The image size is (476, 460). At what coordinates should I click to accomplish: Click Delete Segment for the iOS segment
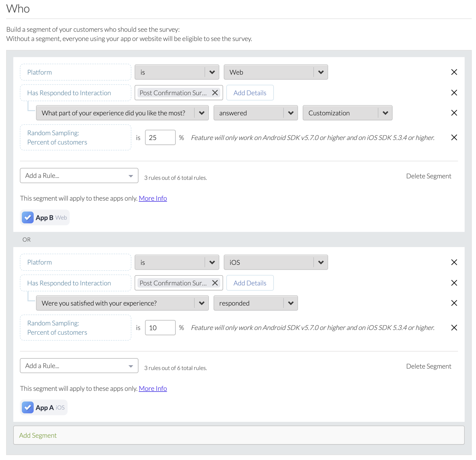coord(428,366)
